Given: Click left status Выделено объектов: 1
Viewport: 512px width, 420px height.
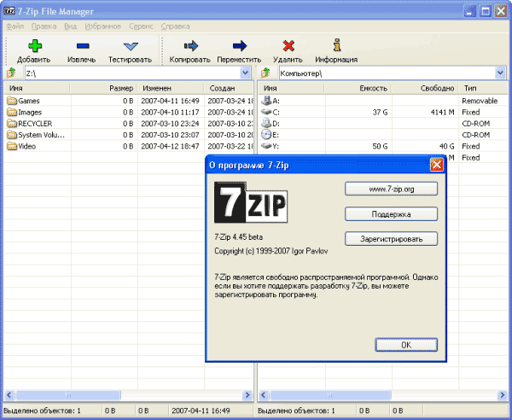Looking at the screenshot, I should [42, 411].
